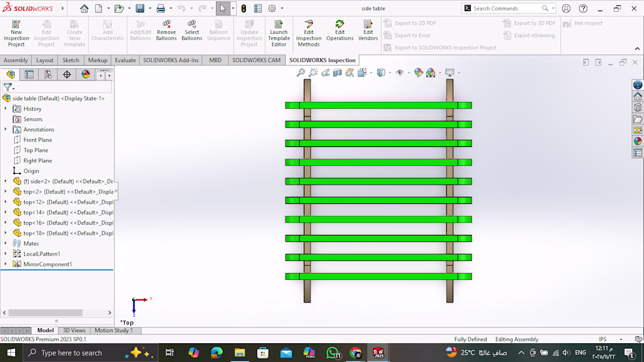Select the Top Plane tree item
644x362 pixels.
(36, 150)
